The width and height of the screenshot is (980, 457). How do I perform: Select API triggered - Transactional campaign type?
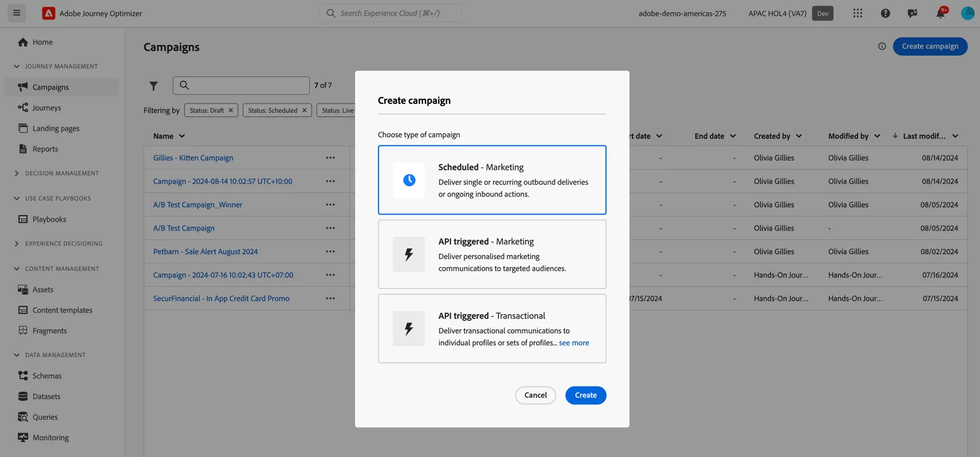pyautogui.click(x=492, y=328)
